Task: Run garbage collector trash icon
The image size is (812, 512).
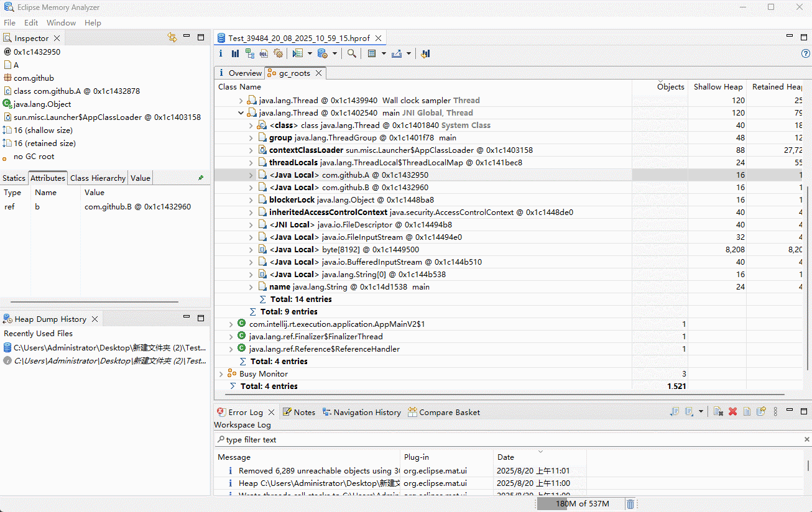Action: coord(630,504)
